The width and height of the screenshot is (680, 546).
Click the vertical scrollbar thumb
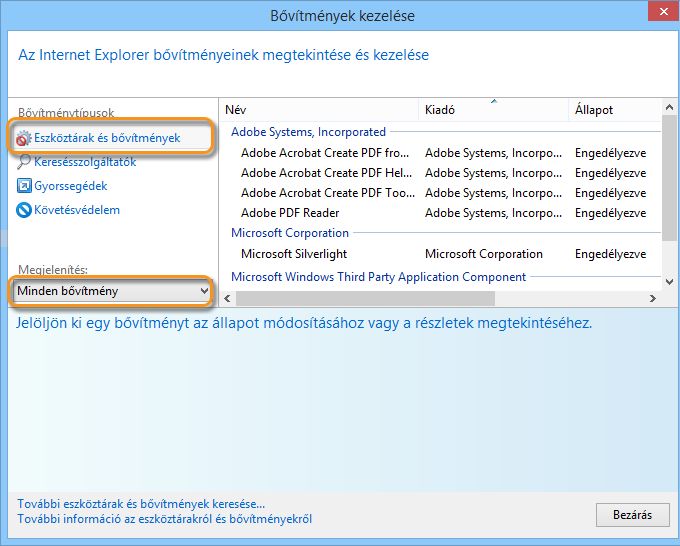pyautogui.click(x=669, y=178)
